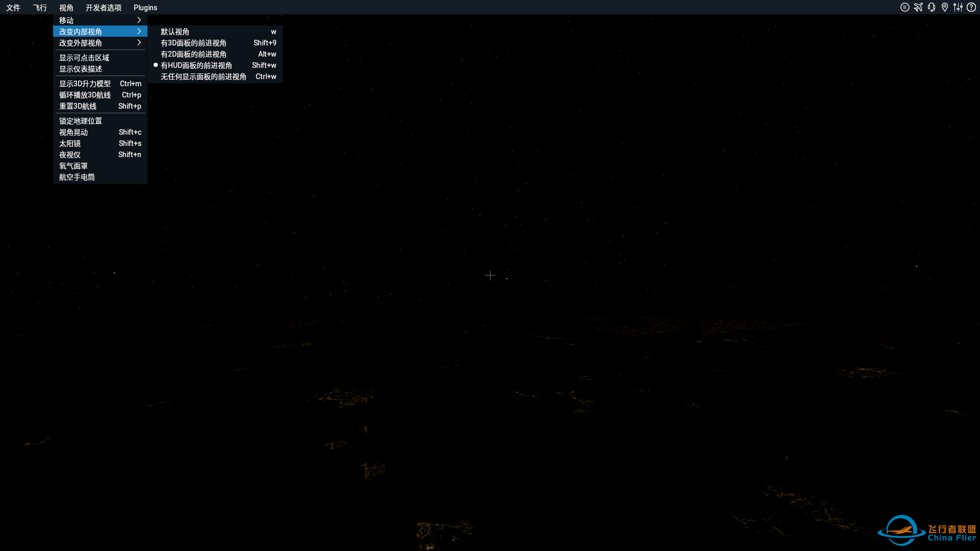This screenshot has height=551, width=980.
Task: Open flight configuration via the airplane icon
Action: (x=918, y=7)
